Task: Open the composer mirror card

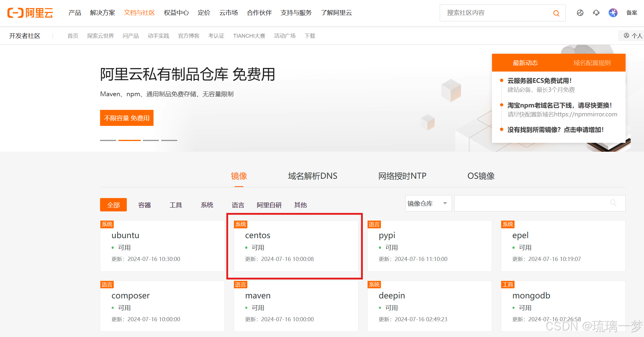Action: (162, 306)
